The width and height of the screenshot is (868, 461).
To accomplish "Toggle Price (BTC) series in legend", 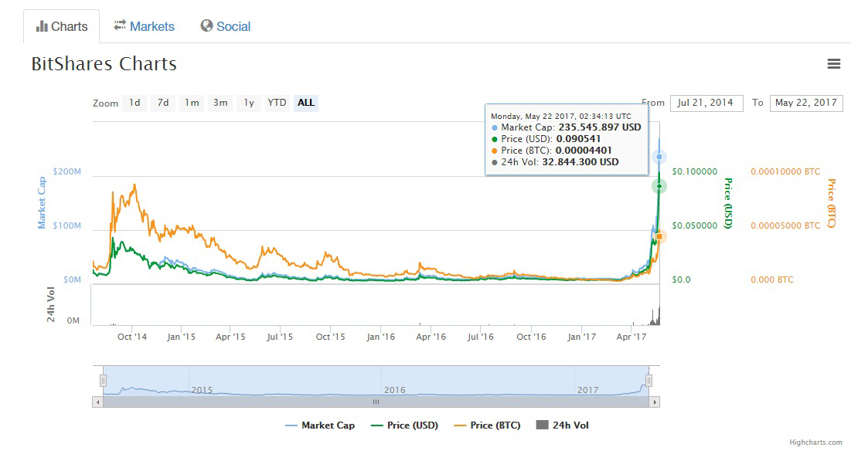I will point(487,425).
